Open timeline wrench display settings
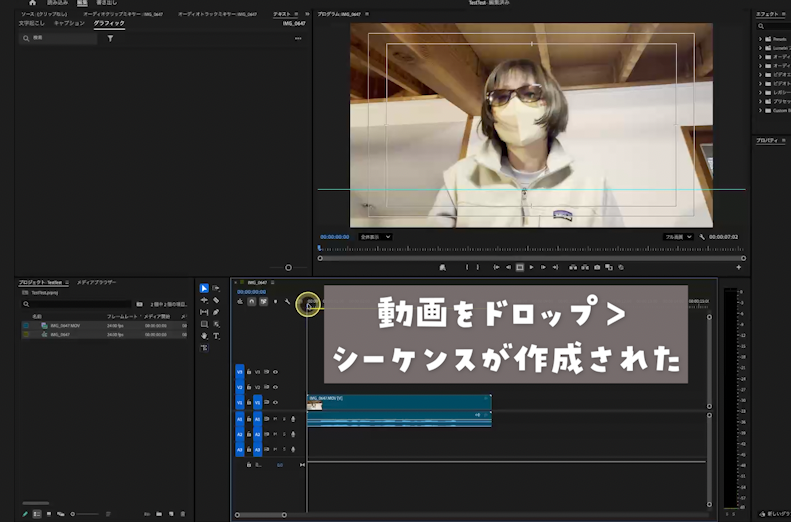The width and height of the screenshot is (791, 522). [x=287, y=302]
